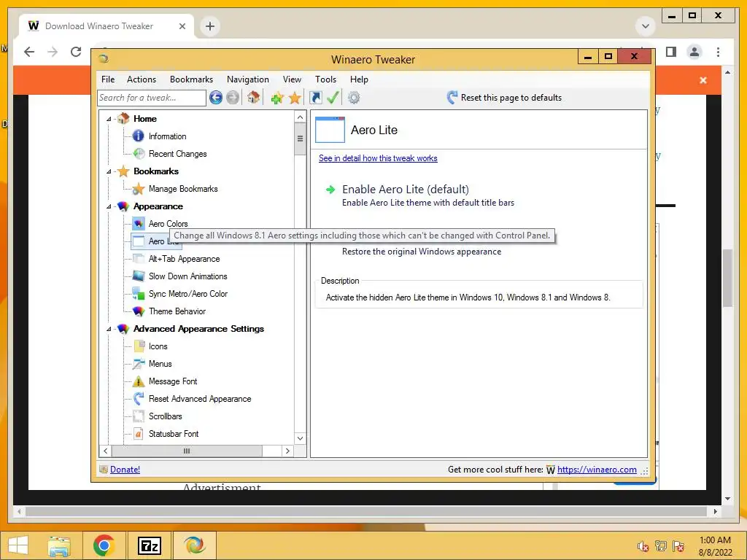
Task: Click the shortcut arrow icon in toolbar
Action: pyautogui.click(x=315, y=98)
